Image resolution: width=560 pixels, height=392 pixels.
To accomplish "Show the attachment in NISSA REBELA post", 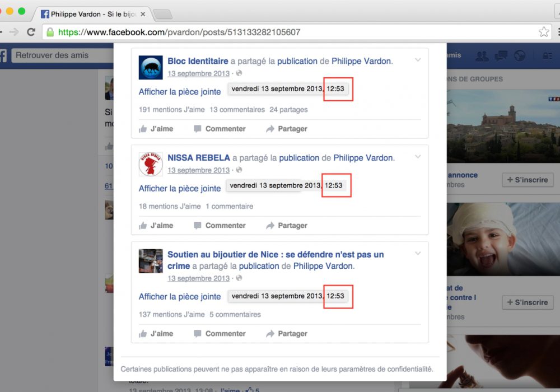I will coord(180,189).
